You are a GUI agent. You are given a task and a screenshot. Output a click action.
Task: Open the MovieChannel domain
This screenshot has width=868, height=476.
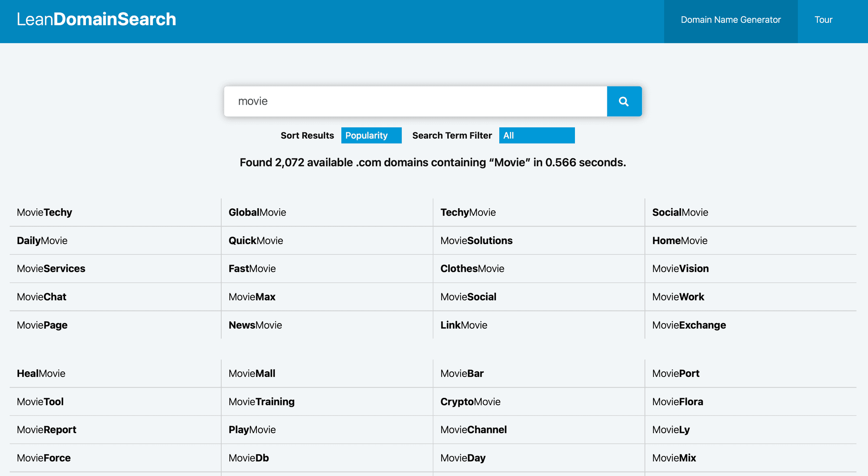click(x=474, y=430)
